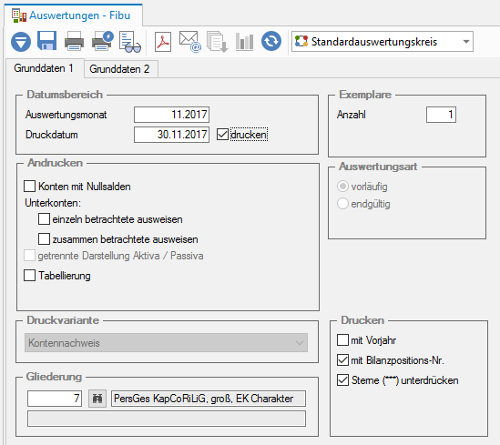Screen dimensions: 500x445
Task: Click the Anzahl label
Action: click(351, 115)
